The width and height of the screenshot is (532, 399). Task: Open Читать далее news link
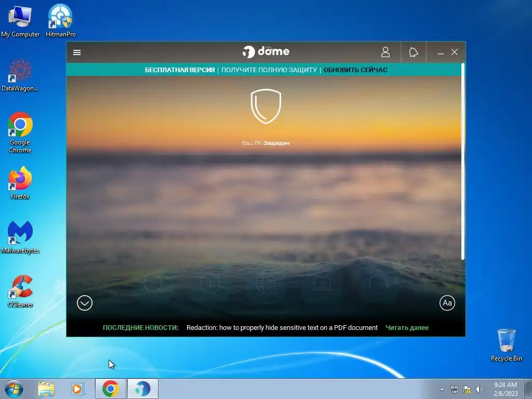[x=407, y=328]
